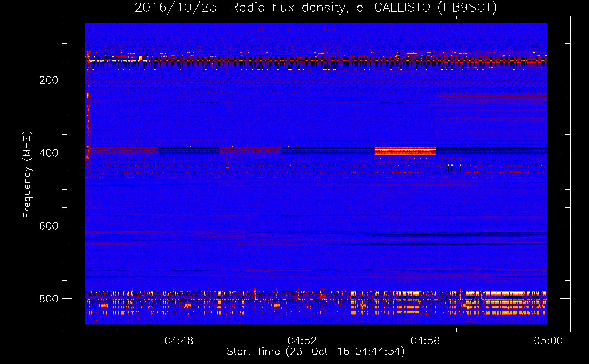Click the plot title 'Radio flux density, e-CALLISTO (HB9SCT)'
Image resolution: width=589 pixels, height=364 pixels.
pyautogui.click(x=364, y=7)
